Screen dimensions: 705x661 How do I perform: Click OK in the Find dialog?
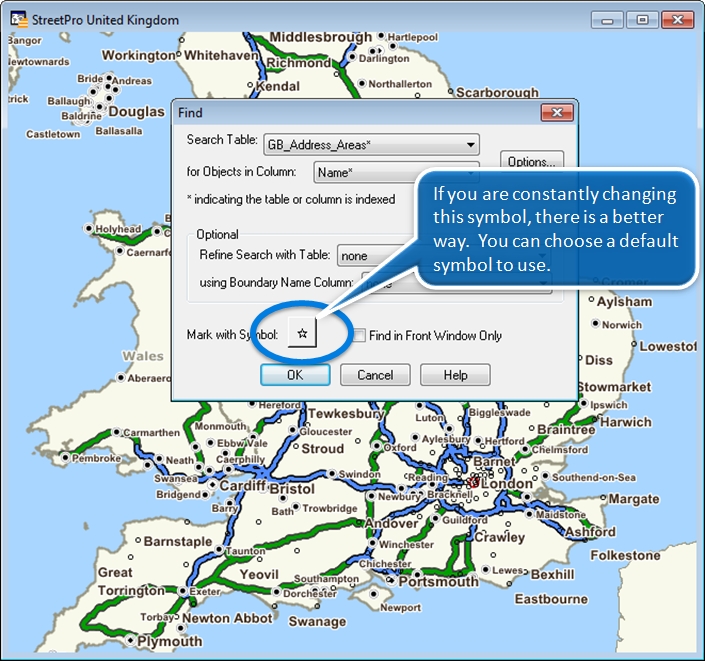pos(295,375)
